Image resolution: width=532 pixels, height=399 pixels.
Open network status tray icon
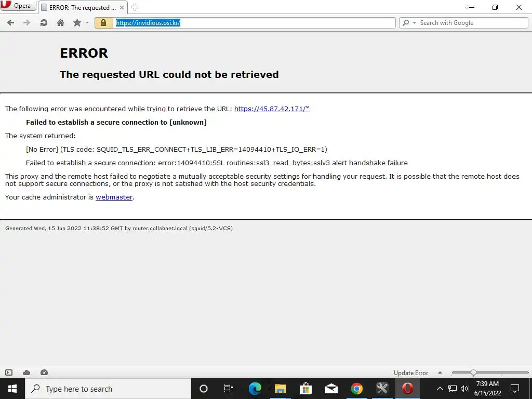tap(453, 389)
